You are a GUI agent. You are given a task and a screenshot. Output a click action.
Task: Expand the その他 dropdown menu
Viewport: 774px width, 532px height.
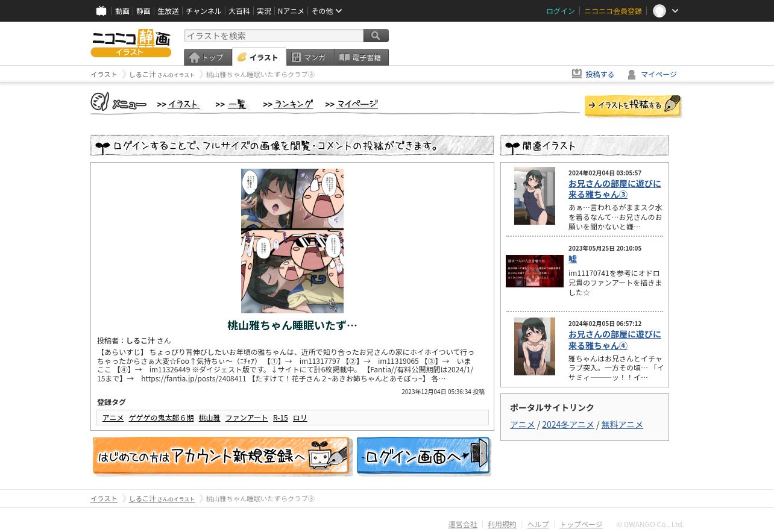[x=327, y=11]
